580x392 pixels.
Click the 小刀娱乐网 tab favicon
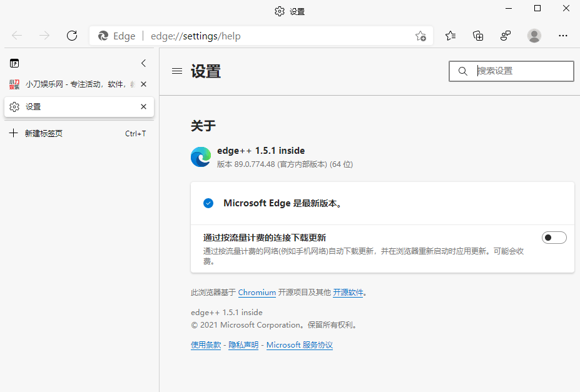pos(14,84)
